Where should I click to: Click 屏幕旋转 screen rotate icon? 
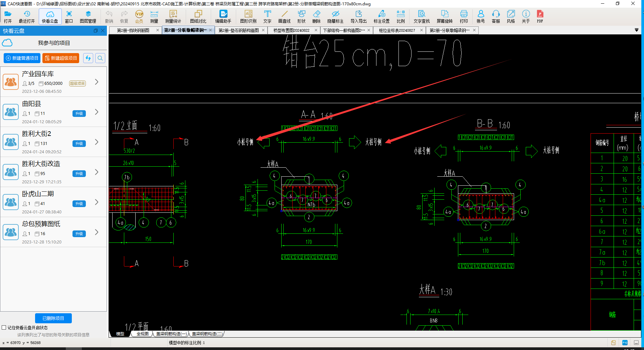point(445,16)
